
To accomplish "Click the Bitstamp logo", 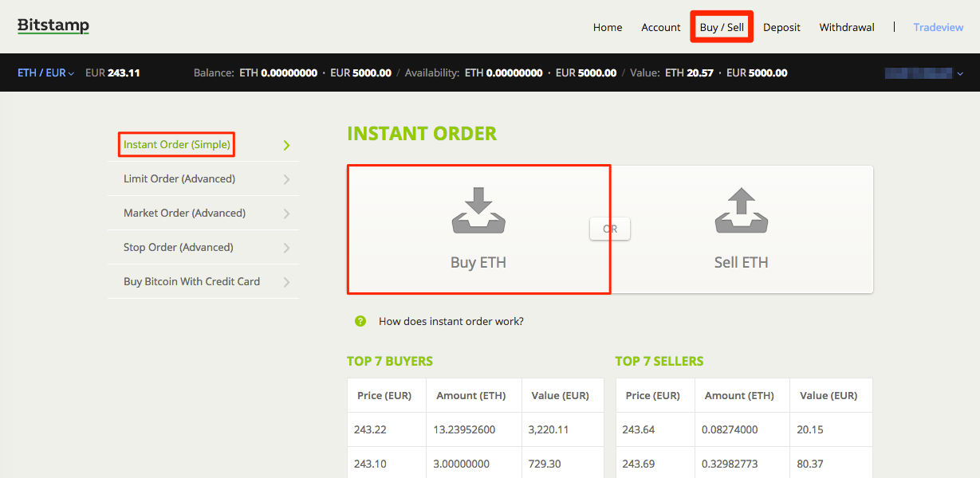I will tap(53, 26).
